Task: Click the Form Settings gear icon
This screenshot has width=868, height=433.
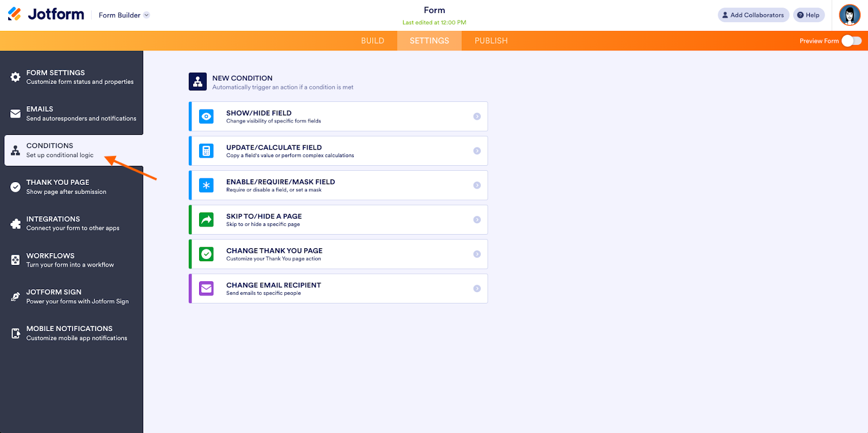Action: click(16, 77)
